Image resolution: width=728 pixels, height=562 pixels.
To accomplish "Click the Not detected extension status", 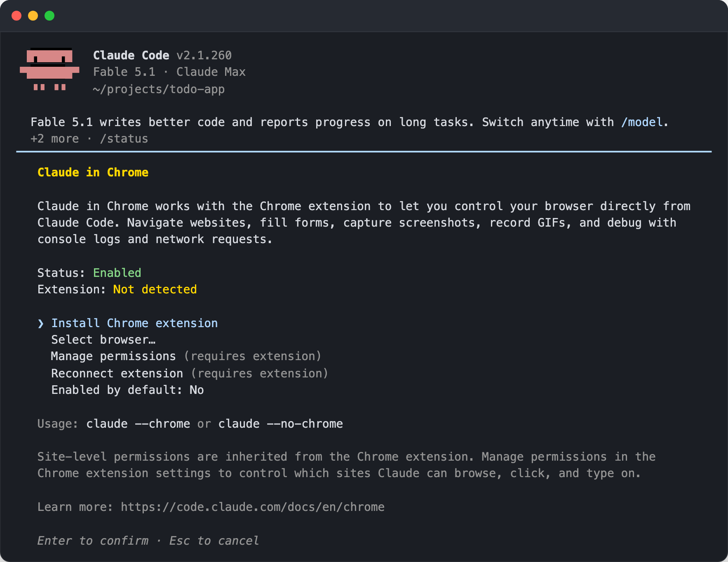I will [155, 290].
